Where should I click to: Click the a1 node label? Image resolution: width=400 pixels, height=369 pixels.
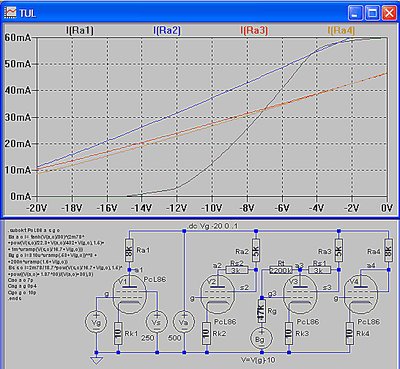139,269
